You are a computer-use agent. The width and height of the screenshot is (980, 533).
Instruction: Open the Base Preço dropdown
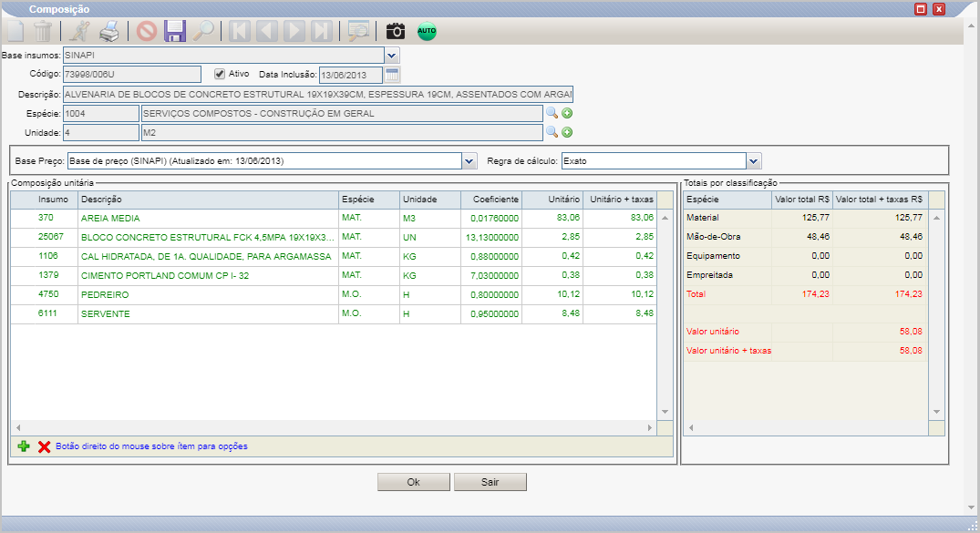click(x=469, y=161)
